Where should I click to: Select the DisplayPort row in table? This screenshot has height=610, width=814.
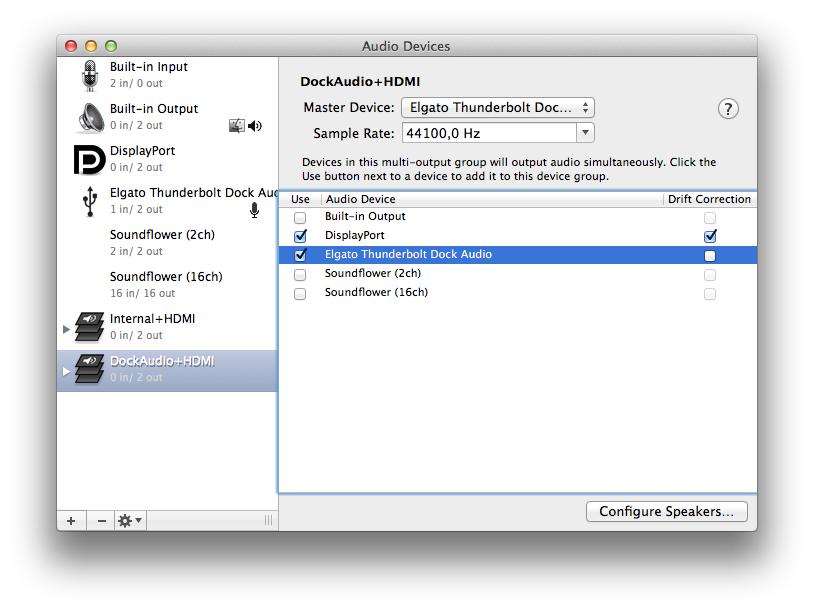click(518, 236)
